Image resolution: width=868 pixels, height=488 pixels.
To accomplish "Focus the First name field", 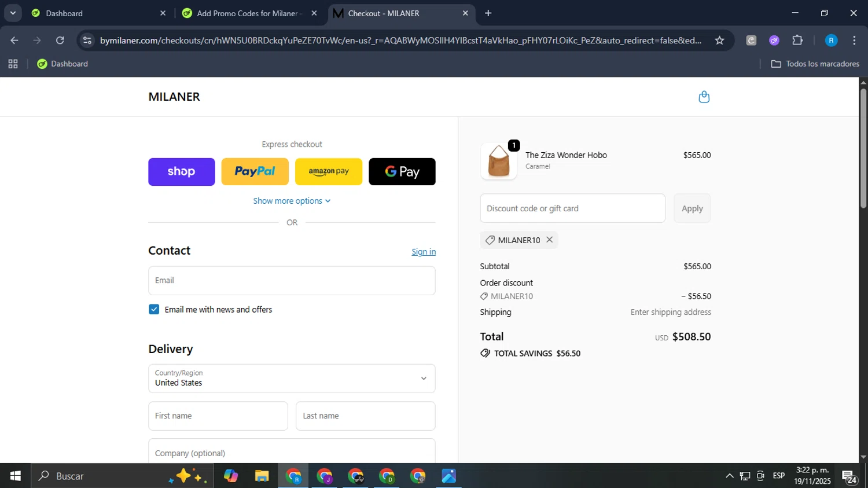I will (x=218, y=416).
